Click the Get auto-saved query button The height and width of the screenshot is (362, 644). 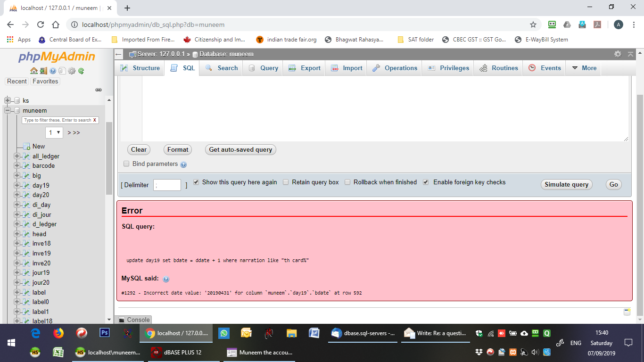(x=240, y=149)
